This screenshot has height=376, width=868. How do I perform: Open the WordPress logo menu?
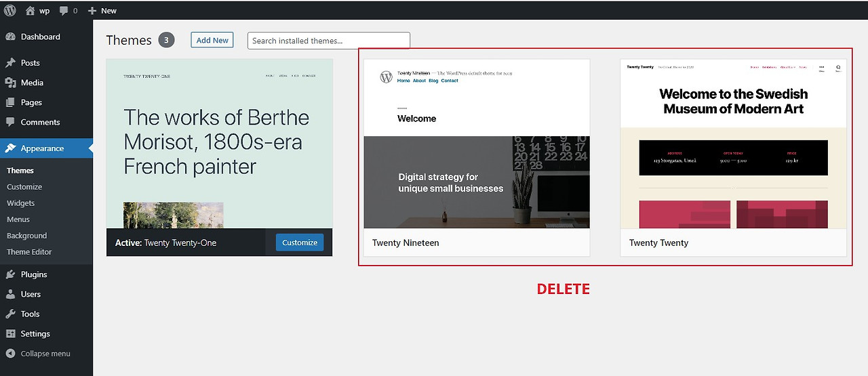click(x=9, y=10)
